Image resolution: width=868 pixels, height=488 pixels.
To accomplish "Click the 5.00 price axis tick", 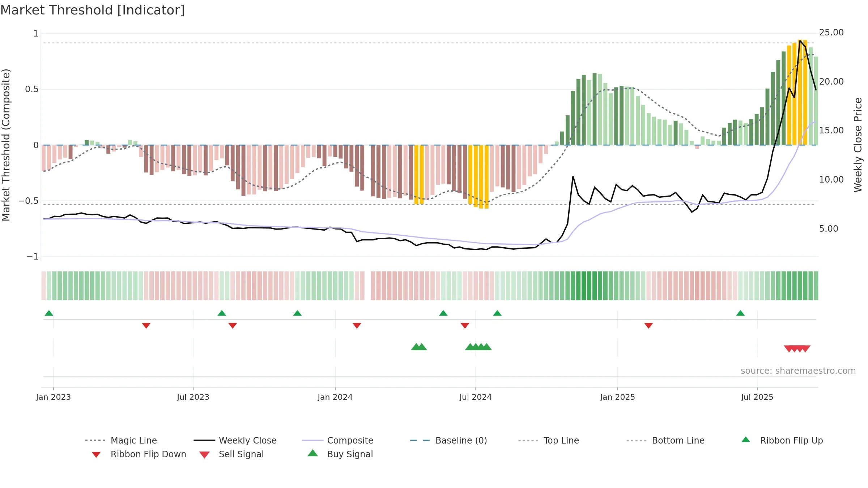I will (x=829, y=229).
